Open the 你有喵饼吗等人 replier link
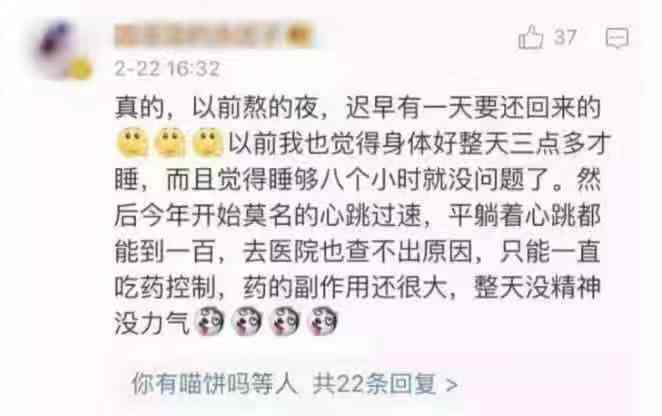This screenshot has width=662, height=416. [x=214, y=384]
